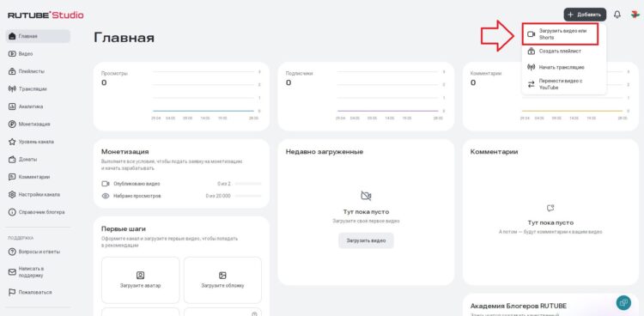Click the broadcast icon beside Начать трансляцию
The width and height of the screenshot is (644, 316).
[531, 67]
